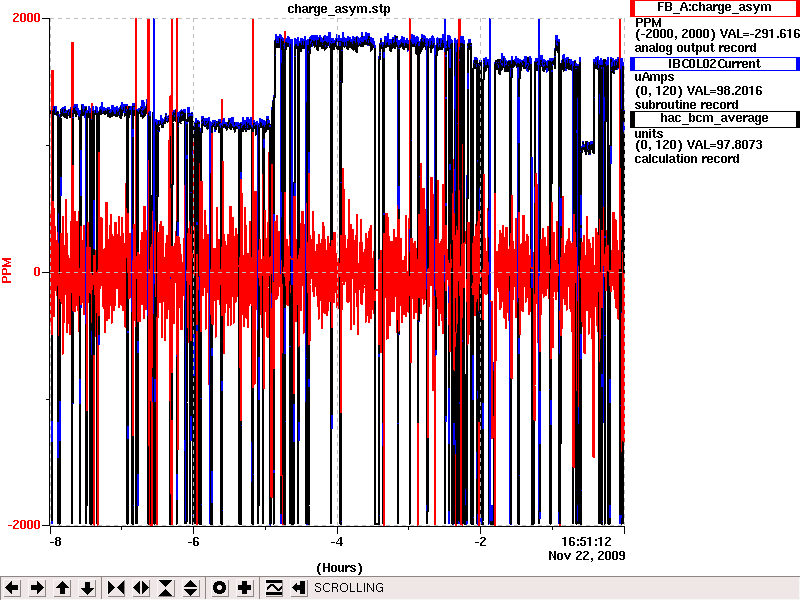Screen dimensions: 800x600
Task: Zoom in on the time axis (inward triangles)
Action: click(116, 588)
